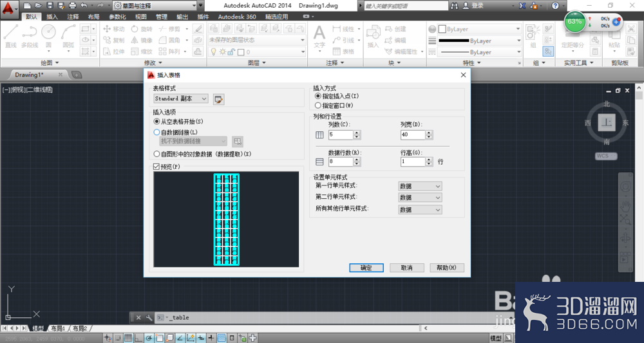The image size is (644, 343).
Task: Click the Save icon in quick access toolbar
Action: [50, 6]
